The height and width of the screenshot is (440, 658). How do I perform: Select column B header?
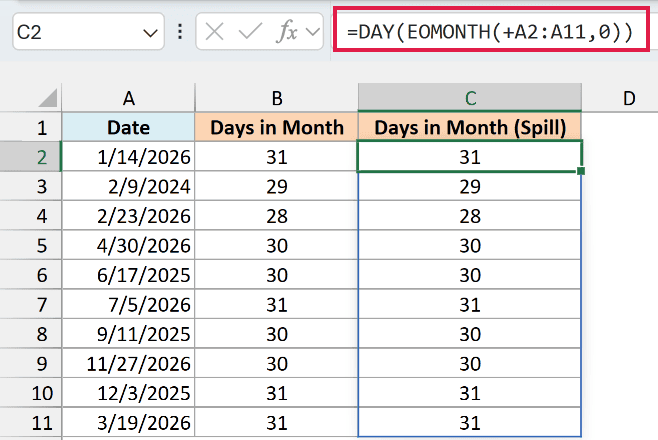click(x=277, y=98)
